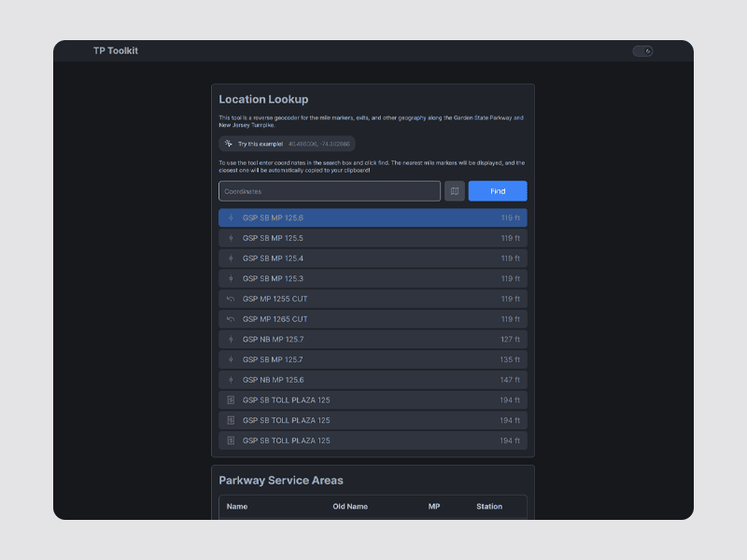Image resolution: width=747 pixels, height=560 pixels.
Task: Click the toll plaza icon on the first TOLL PLAZA 125 row
Action: point(231,399)
